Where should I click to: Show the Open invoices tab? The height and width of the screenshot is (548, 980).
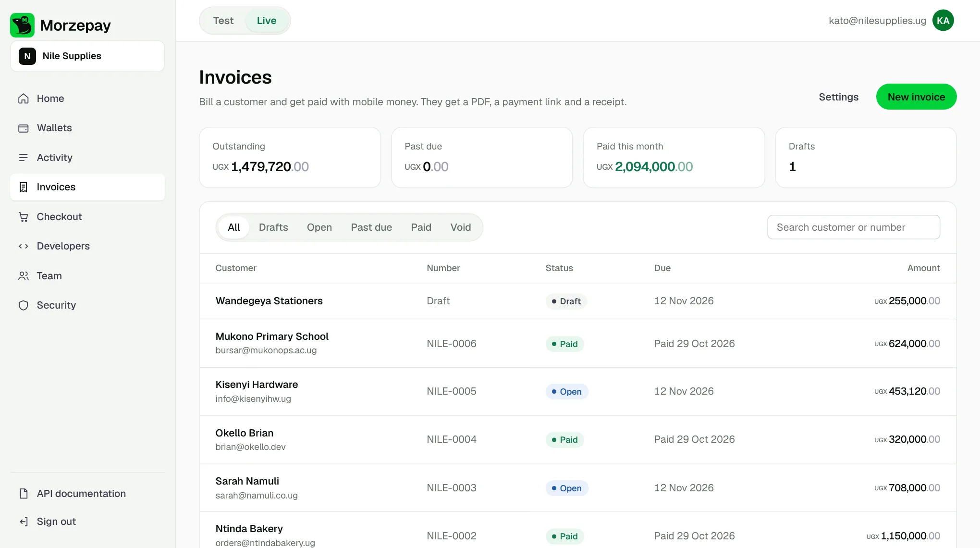coord(319,227)
